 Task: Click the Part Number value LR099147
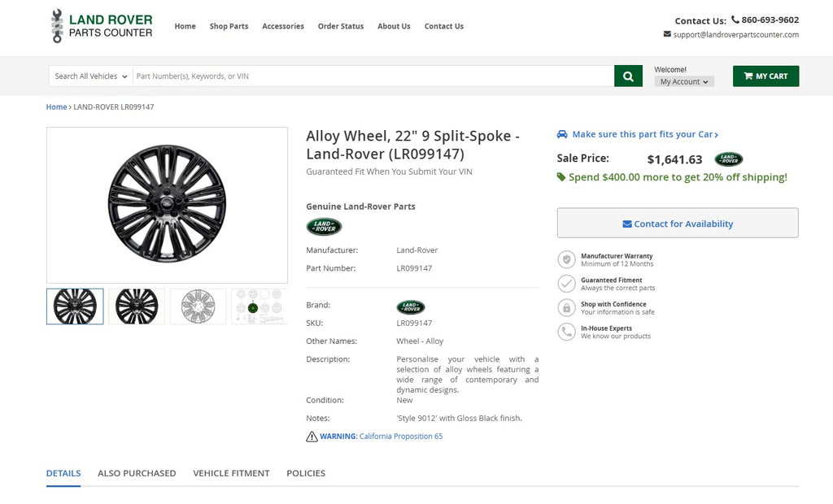tap(414, 268)
